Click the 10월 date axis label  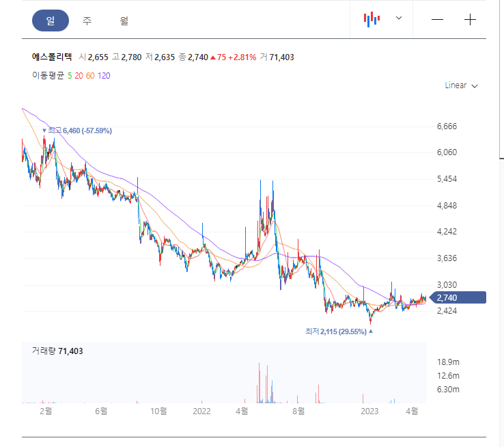pos(159,411)
